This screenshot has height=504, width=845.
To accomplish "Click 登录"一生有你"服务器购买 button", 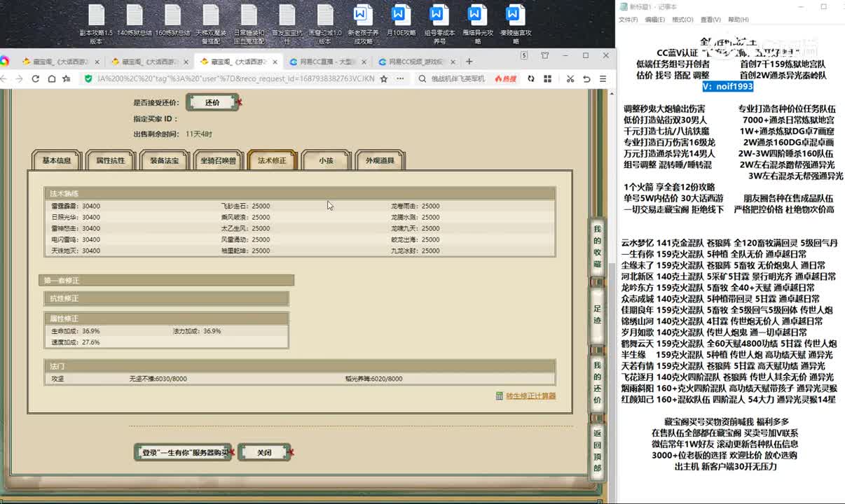I will click(183, 452).
